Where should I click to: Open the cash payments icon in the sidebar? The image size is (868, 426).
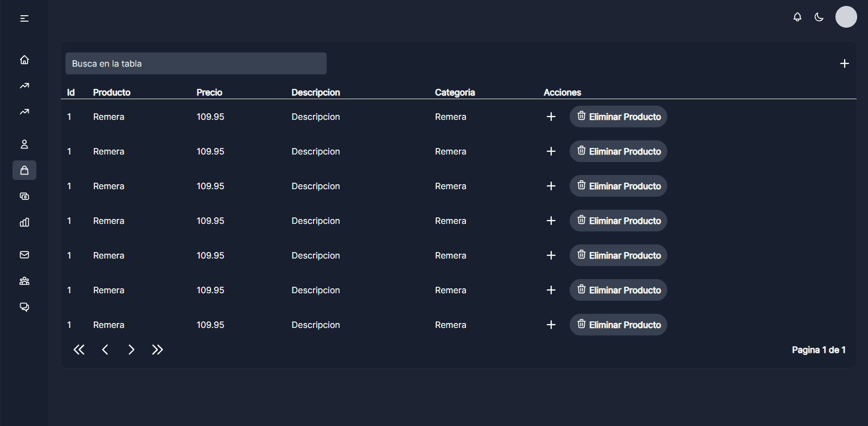click(x=24, y=196)
